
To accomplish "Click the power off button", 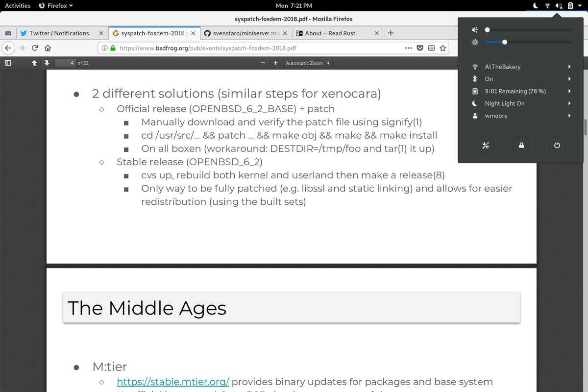I will point(557,146).
